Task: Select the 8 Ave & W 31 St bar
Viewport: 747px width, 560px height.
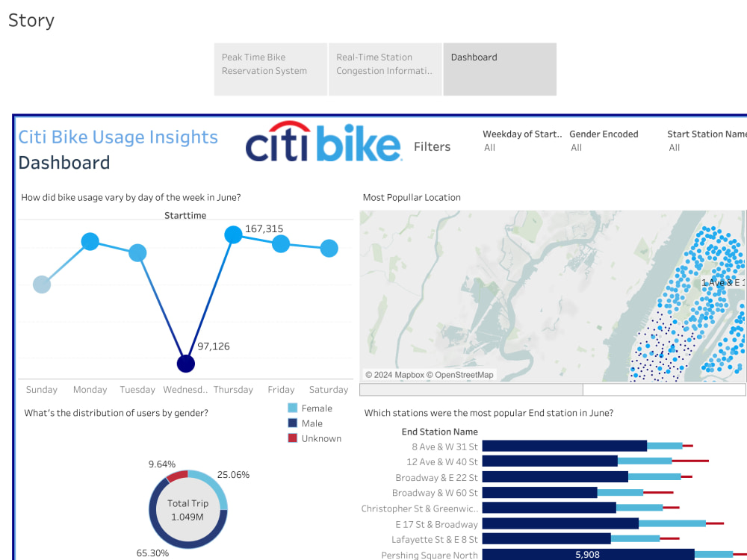Action: point(564,446)
